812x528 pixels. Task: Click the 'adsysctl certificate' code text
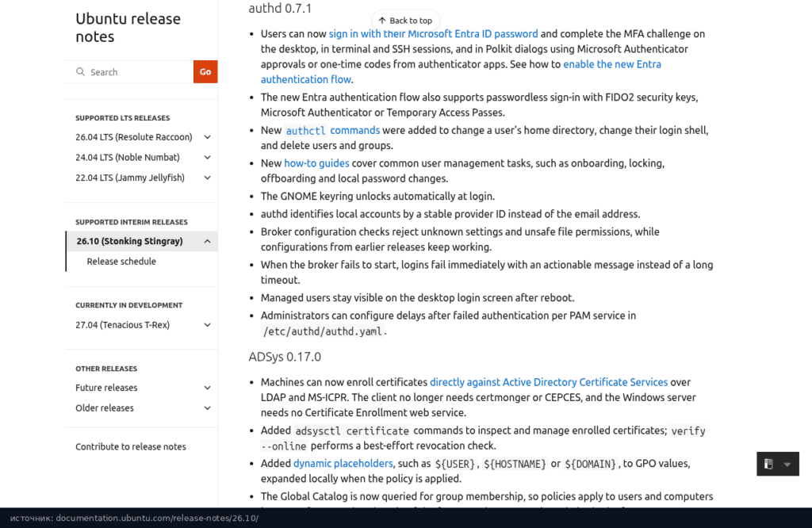tap(352, 430)
